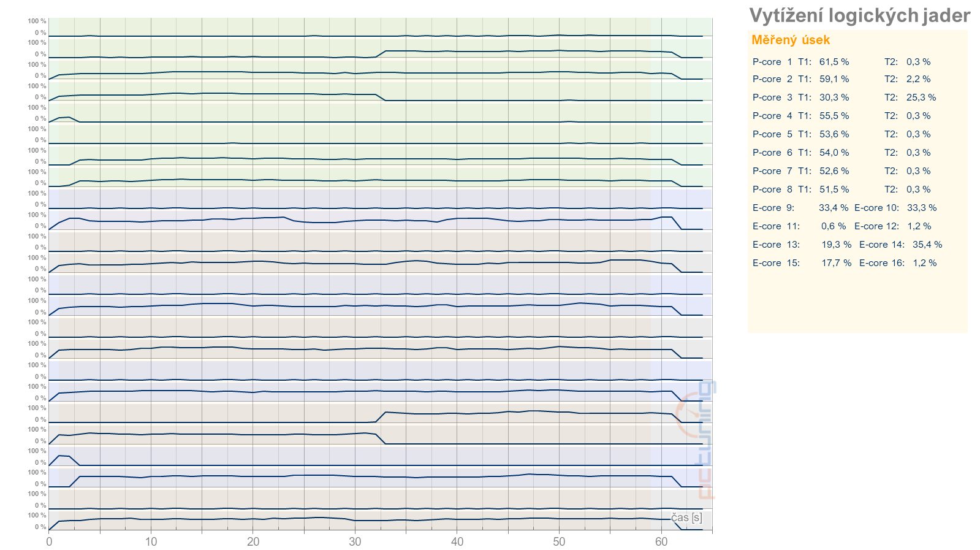Select the E-core 16 value 1,2 %

[925, 263]
